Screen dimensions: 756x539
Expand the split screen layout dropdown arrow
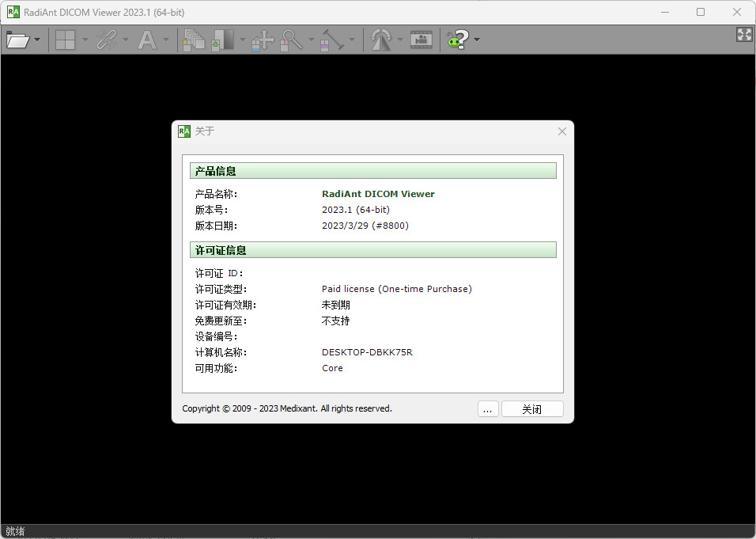tap(85, 40)
